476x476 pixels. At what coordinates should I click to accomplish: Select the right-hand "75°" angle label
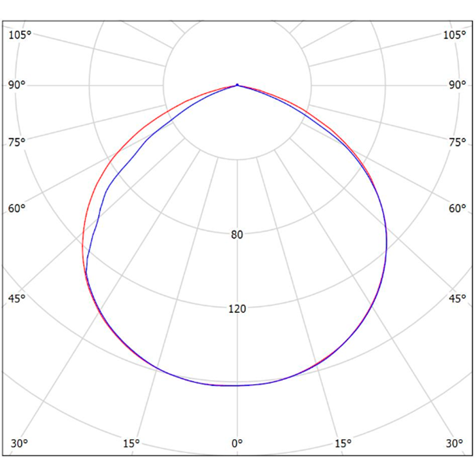458,141
